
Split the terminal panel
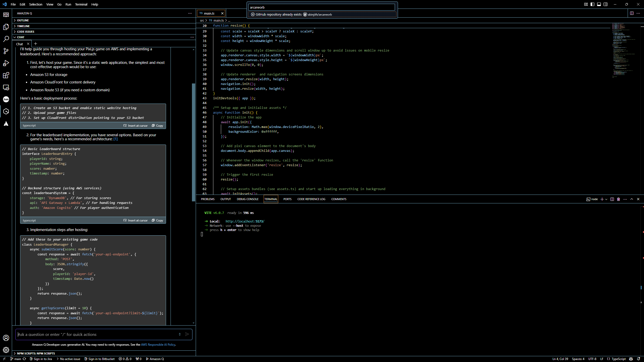612,199
